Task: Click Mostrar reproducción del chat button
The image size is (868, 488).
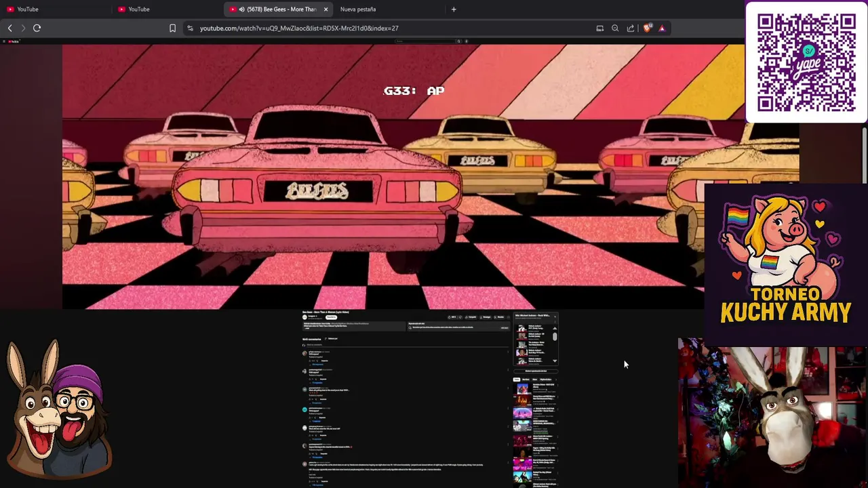Action: pyautogui.click(x=536, y=371)
